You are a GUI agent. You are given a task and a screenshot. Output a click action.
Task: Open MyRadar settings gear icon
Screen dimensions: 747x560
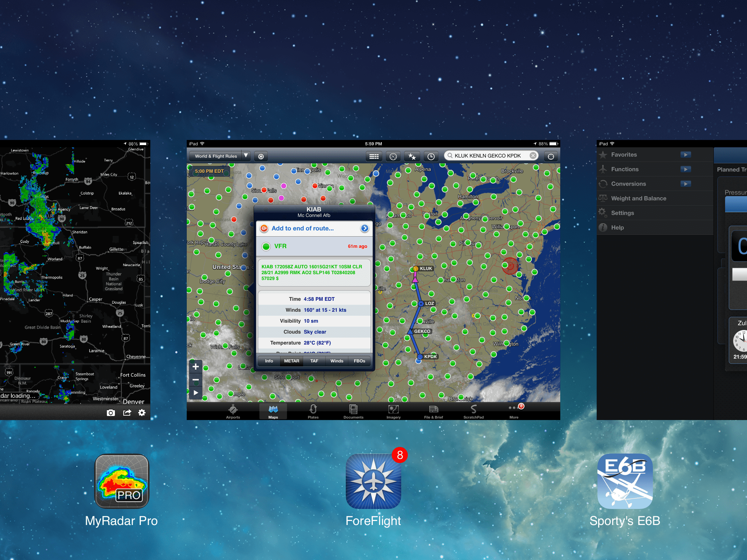pos(142,413)
